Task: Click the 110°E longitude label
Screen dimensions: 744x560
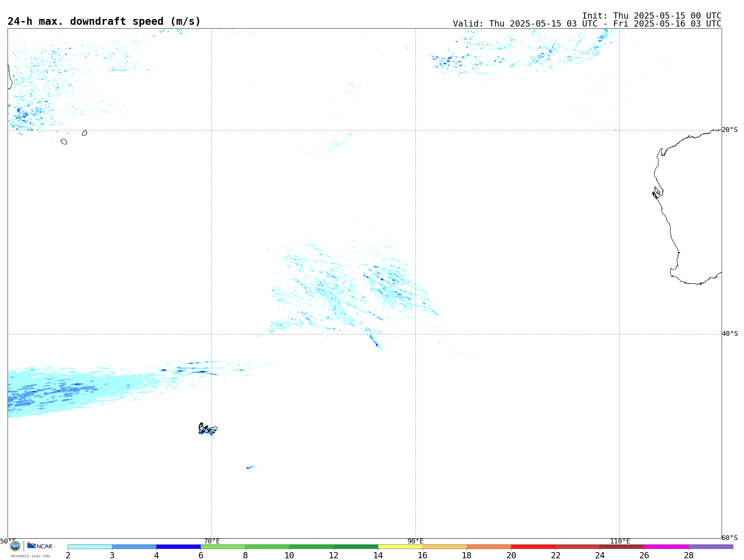Action: click(620, 541)
